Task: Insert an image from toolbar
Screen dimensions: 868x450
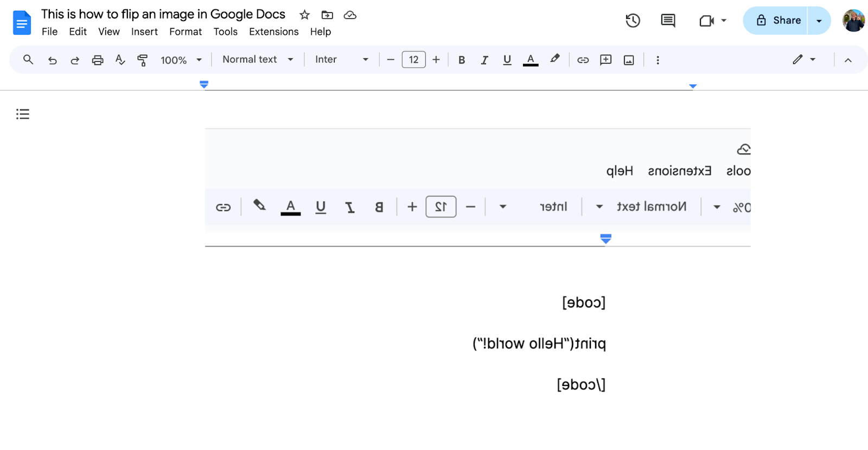Action: click(x=629, y=60)
